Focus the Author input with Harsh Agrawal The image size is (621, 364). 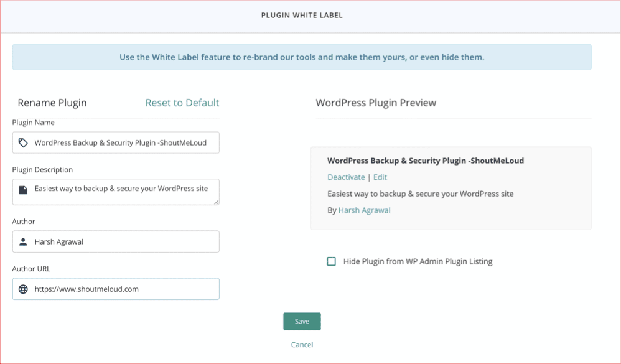coord(116,241)
